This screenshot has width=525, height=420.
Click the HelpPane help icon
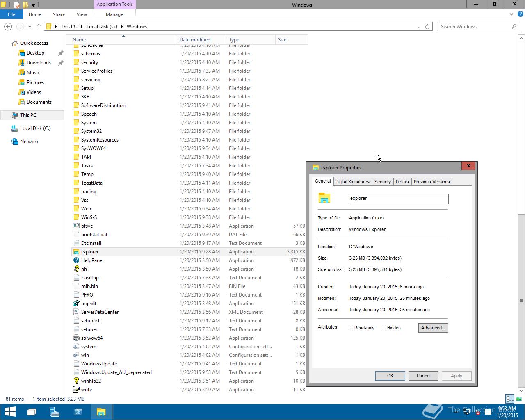76,260
